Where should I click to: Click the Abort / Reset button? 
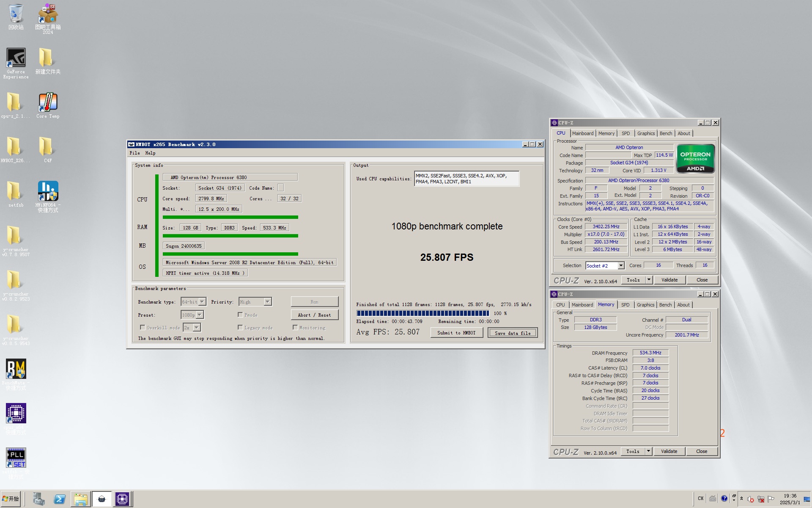pos(314,315)
